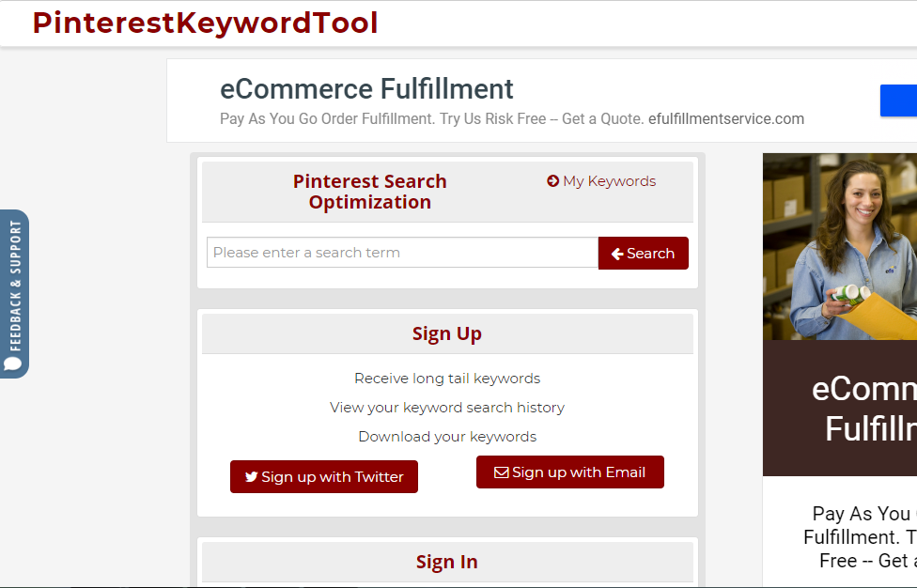Open the 'Receive long tail keywords' link
The width and height of the screenshot is (917, 588).
tap(447, 378)
